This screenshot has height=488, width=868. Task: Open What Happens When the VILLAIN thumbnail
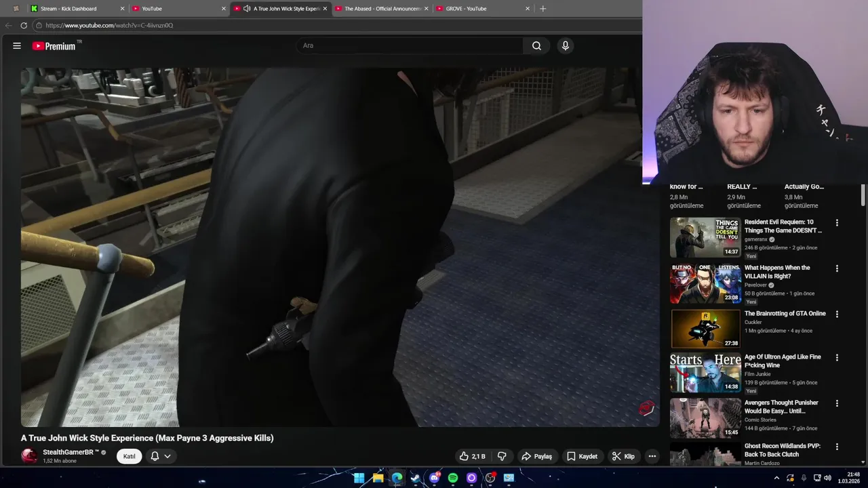705,283
